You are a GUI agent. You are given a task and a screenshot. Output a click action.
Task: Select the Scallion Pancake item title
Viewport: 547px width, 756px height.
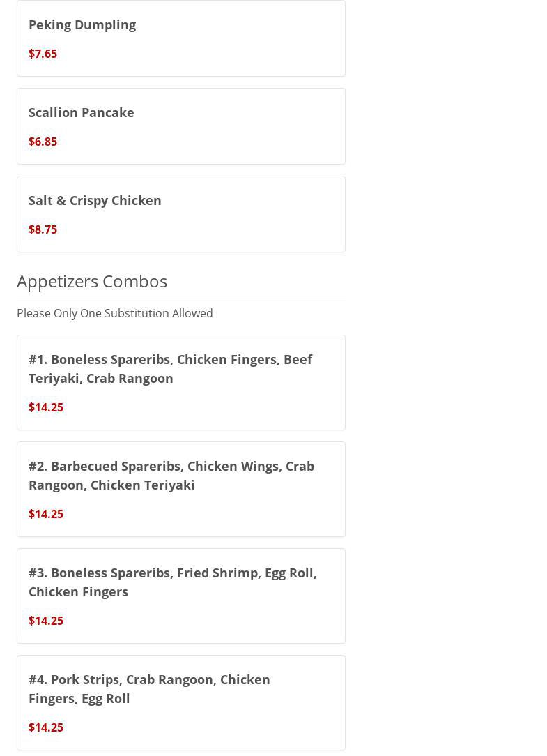click(x=82, y=112)
